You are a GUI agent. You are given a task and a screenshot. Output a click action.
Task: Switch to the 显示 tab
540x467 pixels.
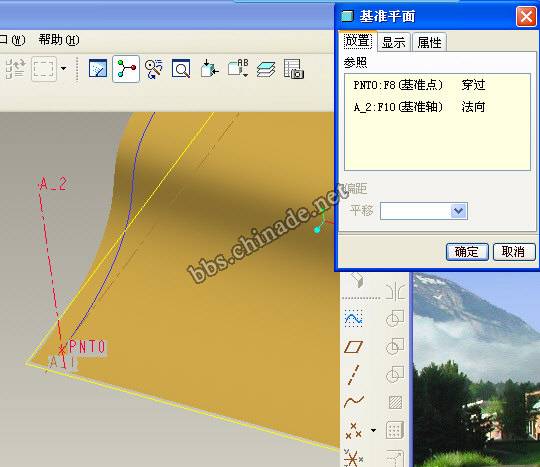tap(394, 42)
